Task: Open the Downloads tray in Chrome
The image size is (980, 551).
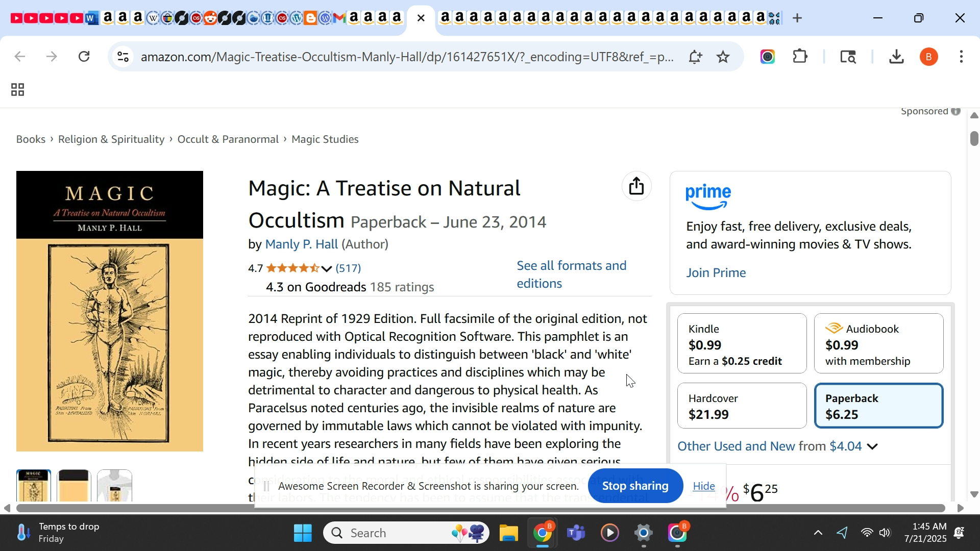Action: click(x=897, y=57)
